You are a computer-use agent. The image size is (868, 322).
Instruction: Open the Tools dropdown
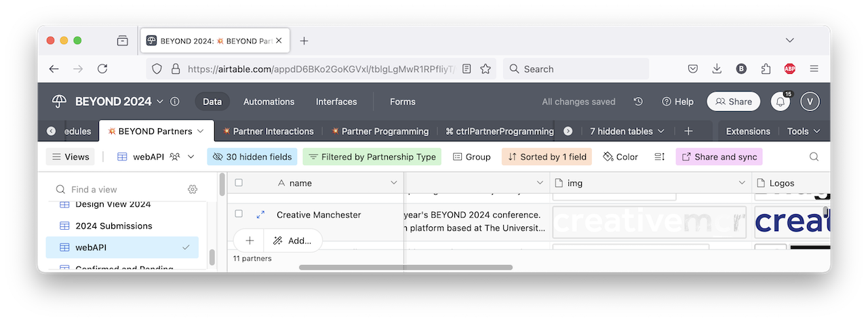click(x=804, y=131)
